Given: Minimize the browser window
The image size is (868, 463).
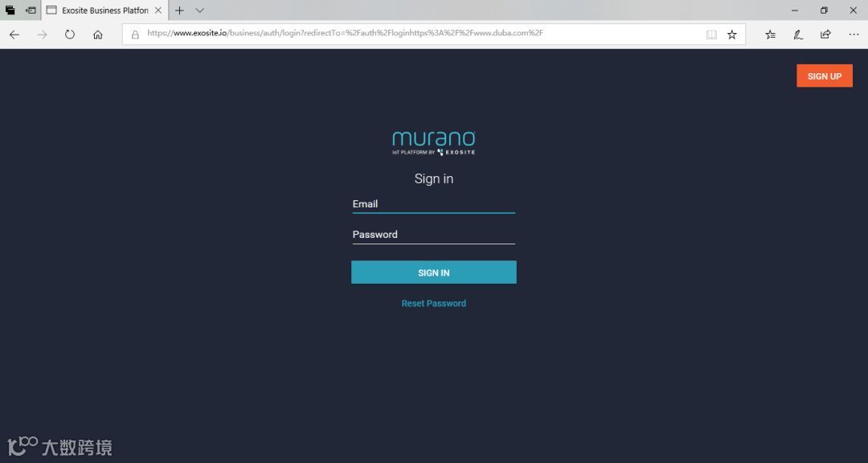Looking at the screenshot, I should tap(795, 10).
